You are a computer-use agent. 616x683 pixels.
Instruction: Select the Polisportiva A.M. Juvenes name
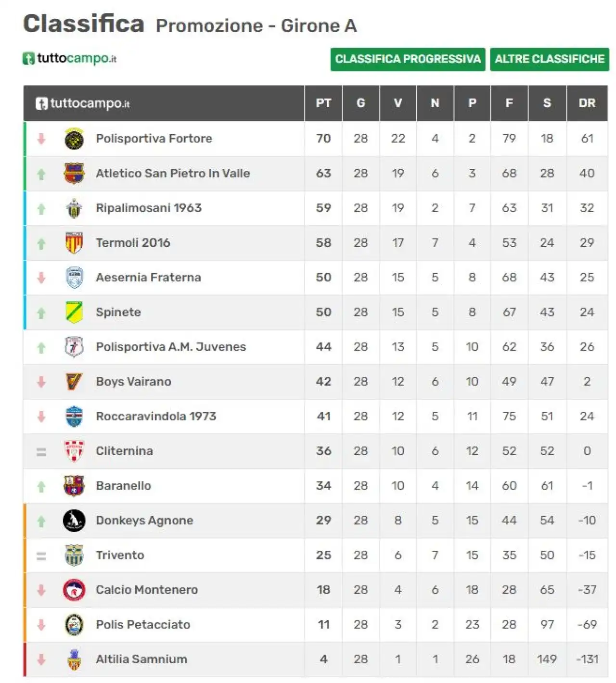171,347
